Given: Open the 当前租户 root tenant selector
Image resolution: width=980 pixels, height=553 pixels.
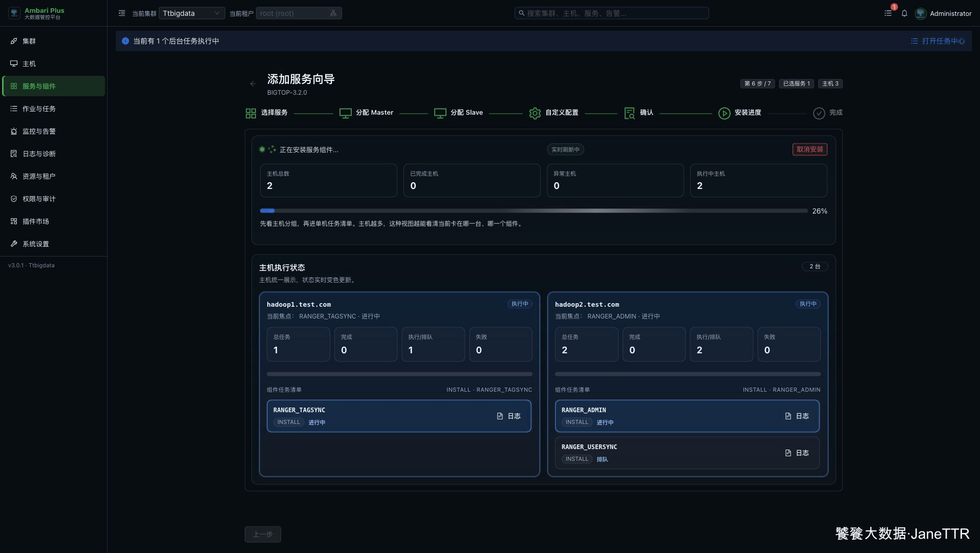Looking at the screenshot, I should coord(299,13).
